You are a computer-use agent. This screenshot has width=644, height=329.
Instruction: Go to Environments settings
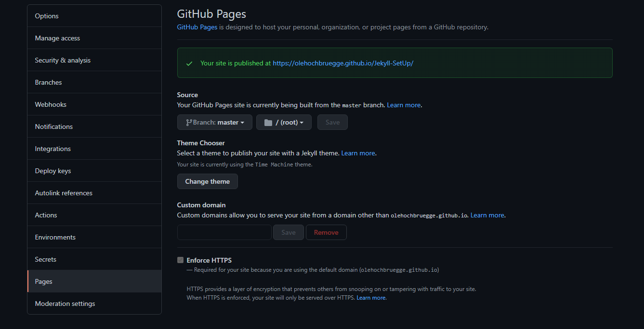[94, 237]
